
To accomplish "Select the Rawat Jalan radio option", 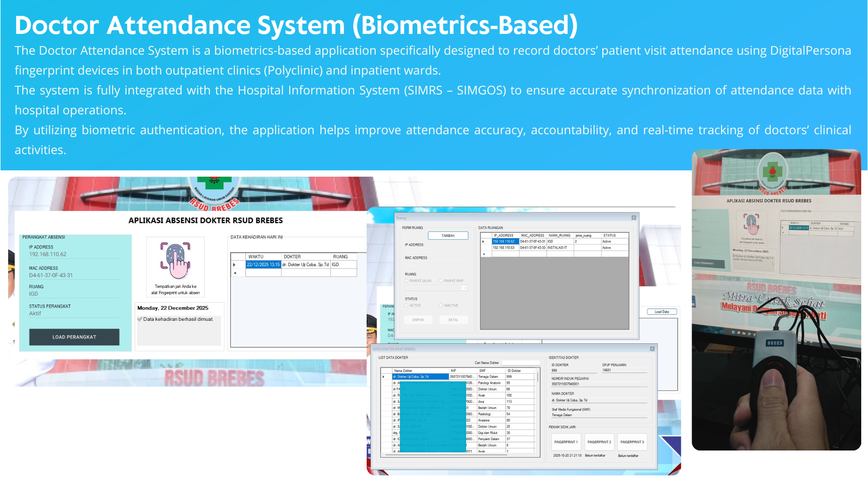I will pos(406,281).
